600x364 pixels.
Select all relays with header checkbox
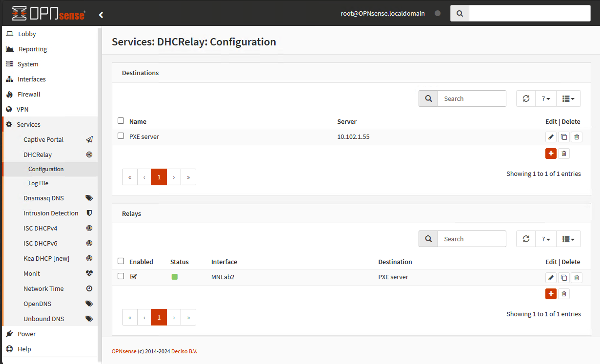pos(121,261)
